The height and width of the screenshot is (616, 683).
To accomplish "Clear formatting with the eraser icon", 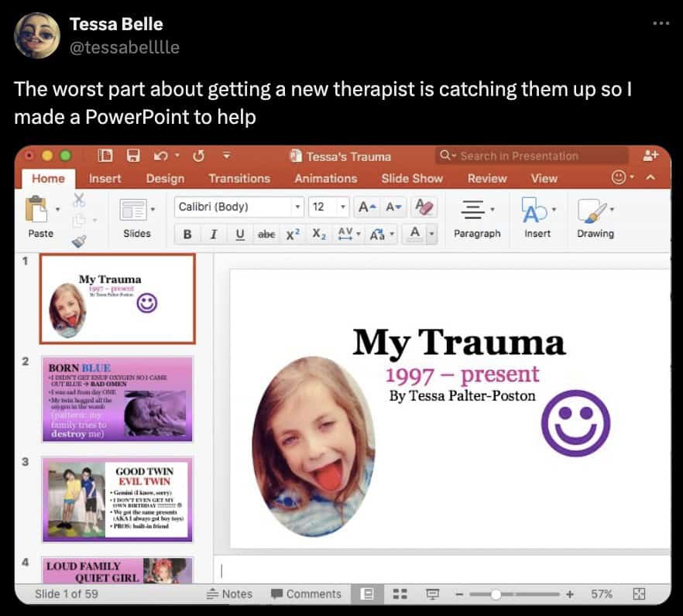I will 424,207.
